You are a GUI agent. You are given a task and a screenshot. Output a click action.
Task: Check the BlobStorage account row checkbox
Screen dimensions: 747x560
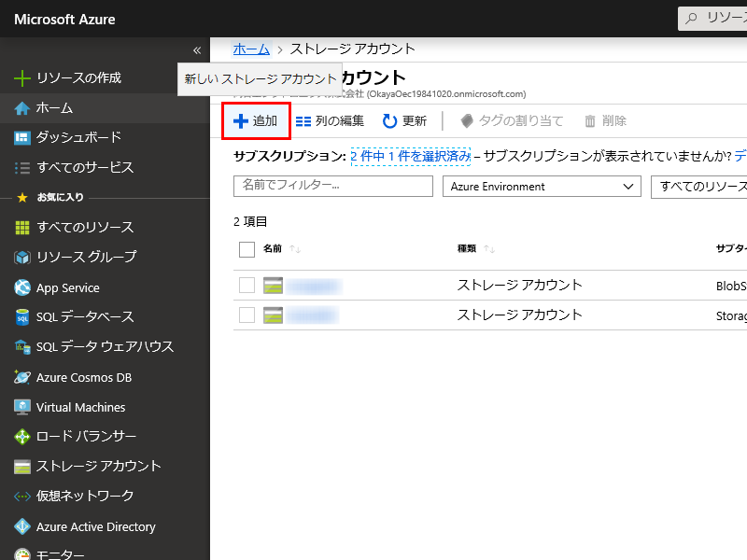(247, 286)
